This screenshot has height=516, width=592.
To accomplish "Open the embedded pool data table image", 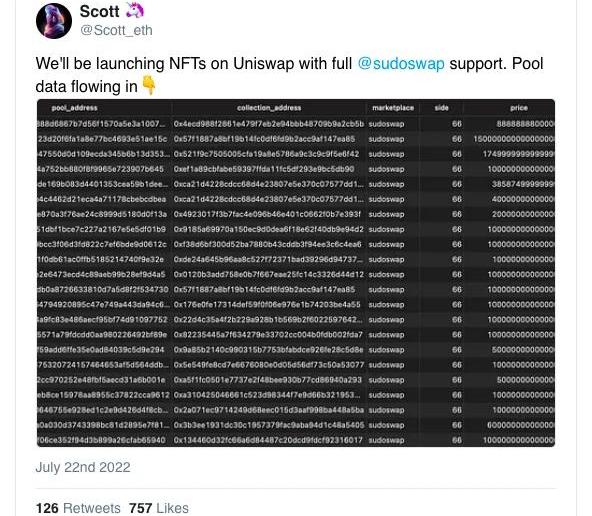I will pyautogui.click(x=296, y=273).
